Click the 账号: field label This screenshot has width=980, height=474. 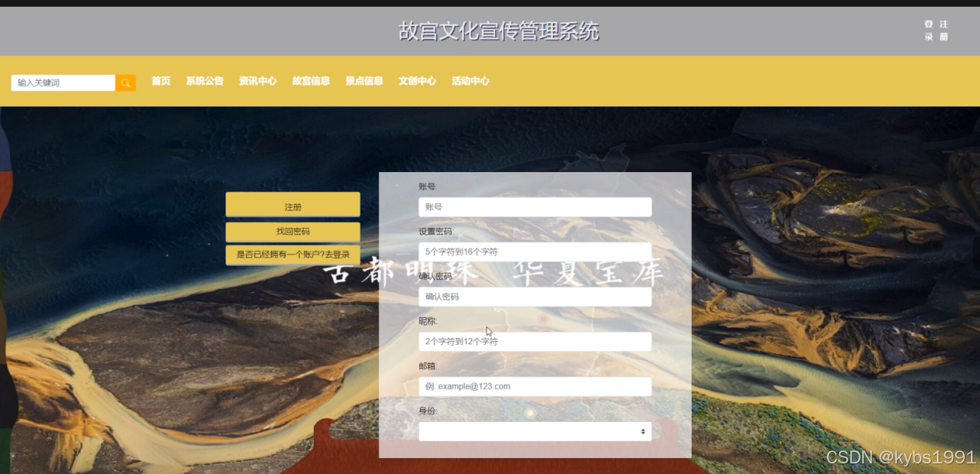(428, 186)
